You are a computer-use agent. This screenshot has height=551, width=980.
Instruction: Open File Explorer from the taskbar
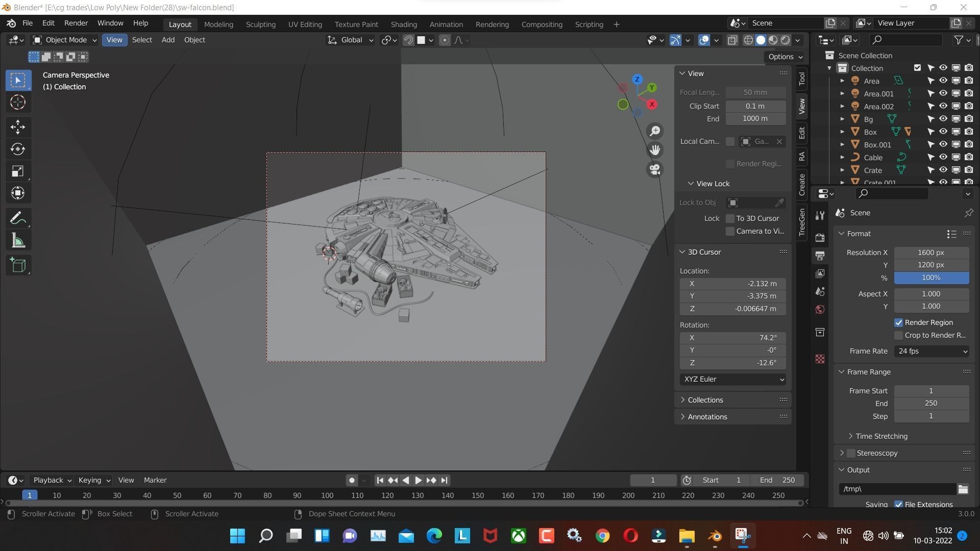click(687, 536)
